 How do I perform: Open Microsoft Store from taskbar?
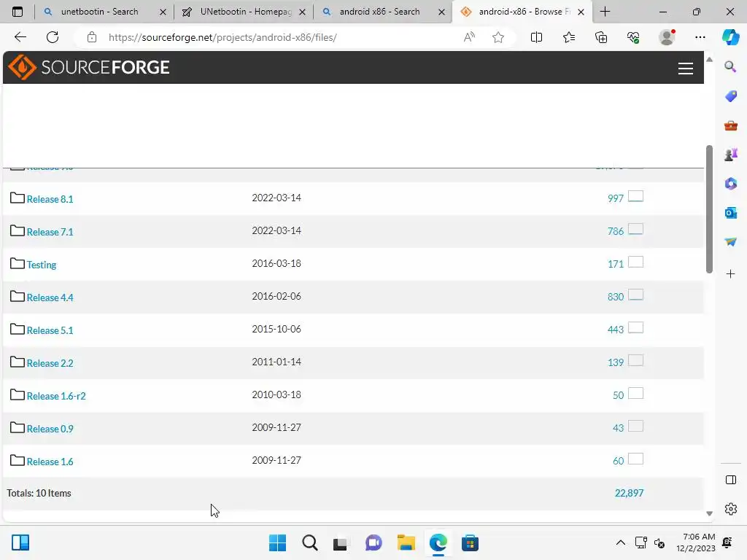470,542
